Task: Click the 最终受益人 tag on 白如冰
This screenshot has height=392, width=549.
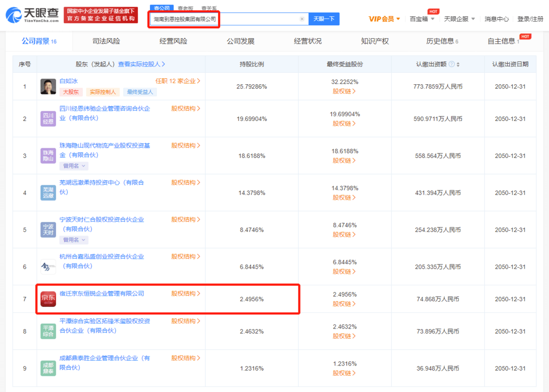Action: [x=140, y=92]
